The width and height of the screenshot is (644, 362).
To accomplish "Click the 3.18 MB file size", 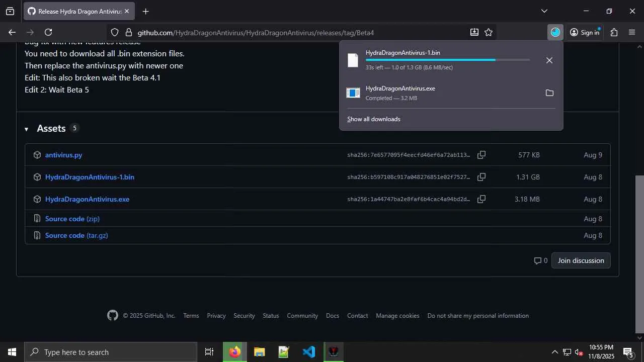I will pos(527,199).
